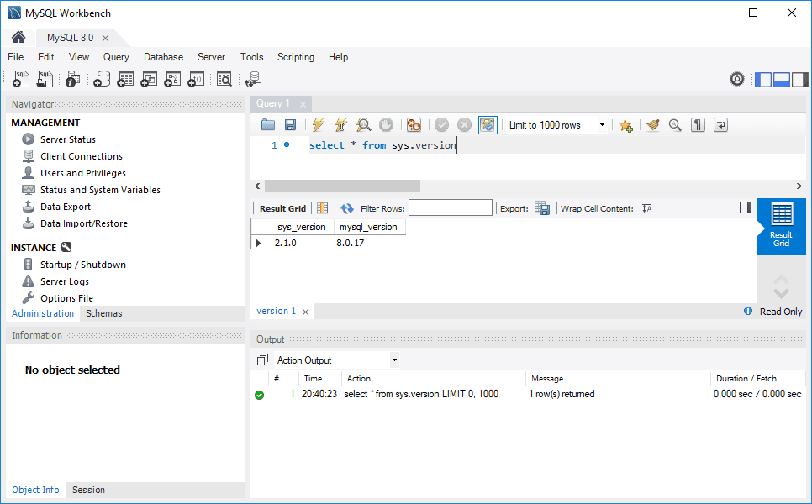Stop the executing query
This screenshot has width=812, height=504.
[x=387, y=124]
